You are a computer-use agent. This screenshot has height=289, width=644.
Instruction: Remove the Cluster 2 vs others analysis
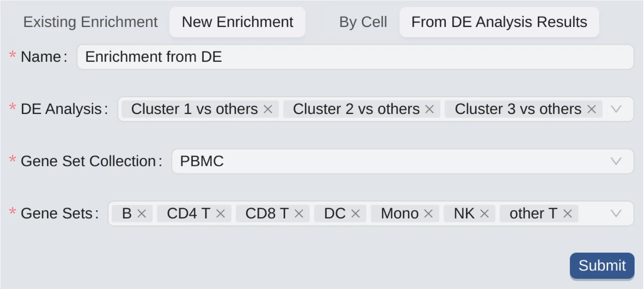[x=430, y=109]
